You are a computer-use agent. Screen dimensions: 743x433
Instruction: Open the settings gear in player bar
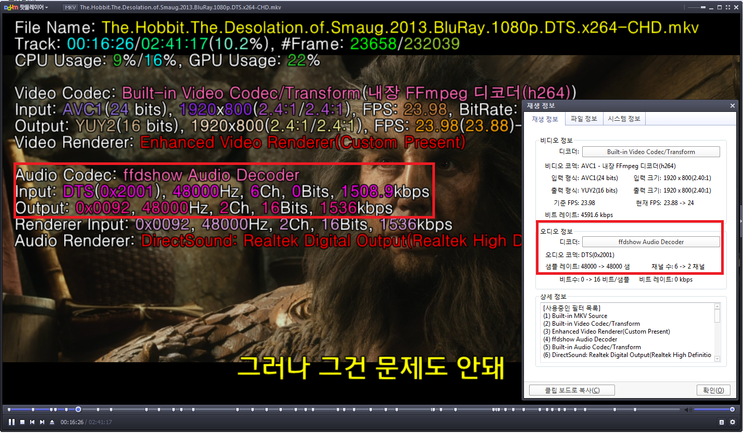point(733,422)
